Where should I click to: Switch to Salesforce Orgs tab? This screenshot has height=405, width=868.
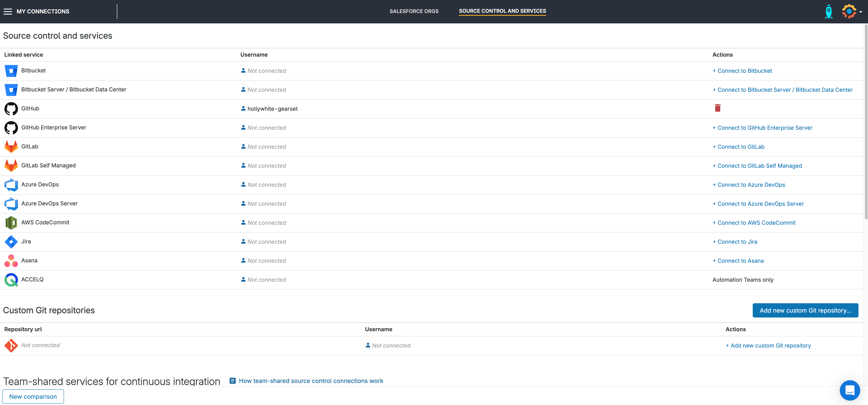tap(414, 11)
